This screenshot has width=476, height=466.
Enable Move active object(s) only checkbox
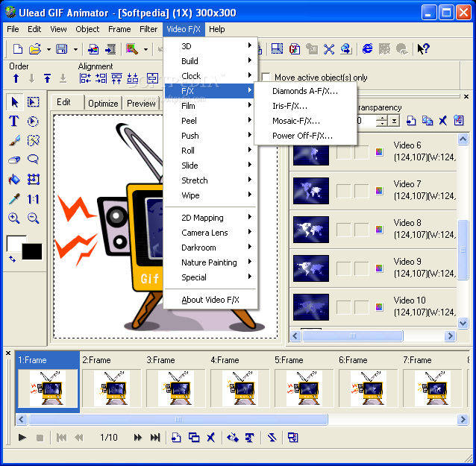pyautogui.click(x=266, y=77)
